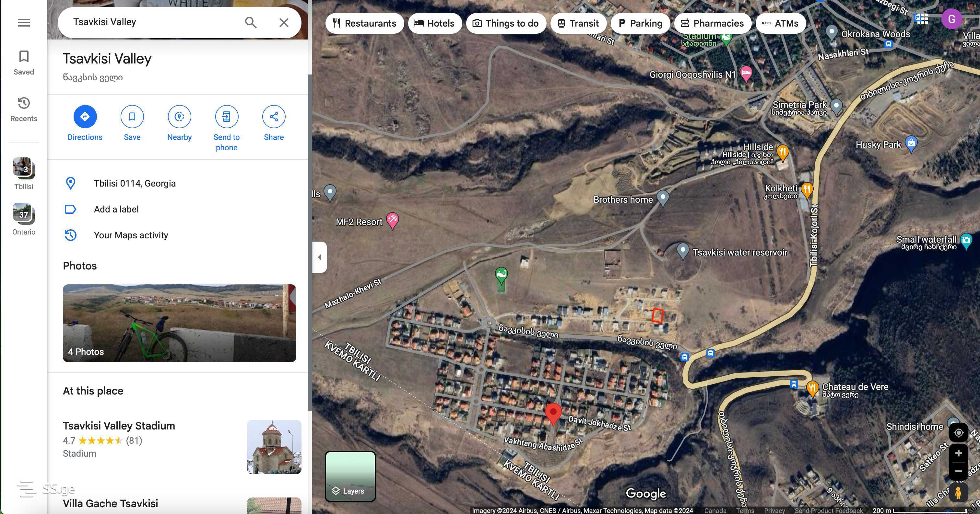Viewport: 980px width, 514px height.
Task: Collapse the side panel arrow
Action: [319, 257]
